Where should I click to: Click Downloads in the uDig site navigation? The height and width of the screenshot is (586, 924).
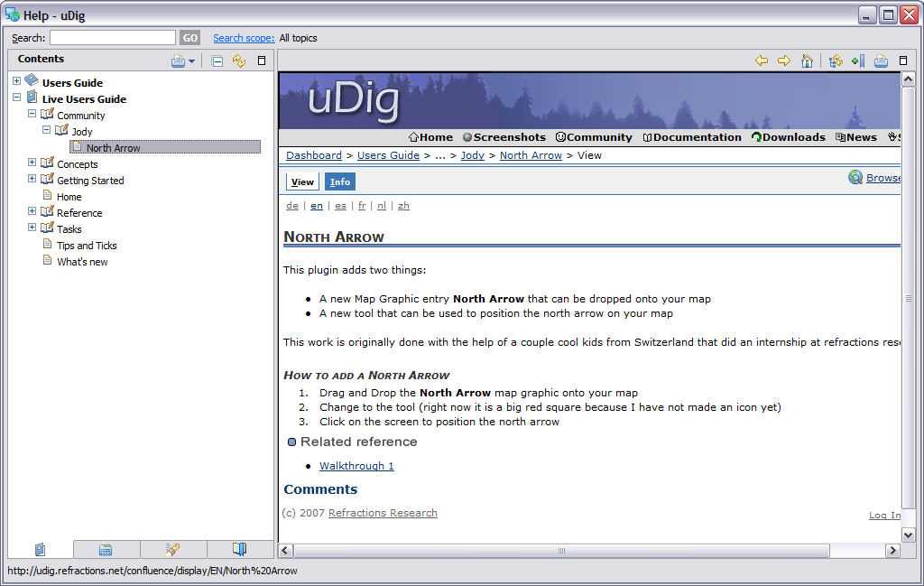(x=789, y=137)
